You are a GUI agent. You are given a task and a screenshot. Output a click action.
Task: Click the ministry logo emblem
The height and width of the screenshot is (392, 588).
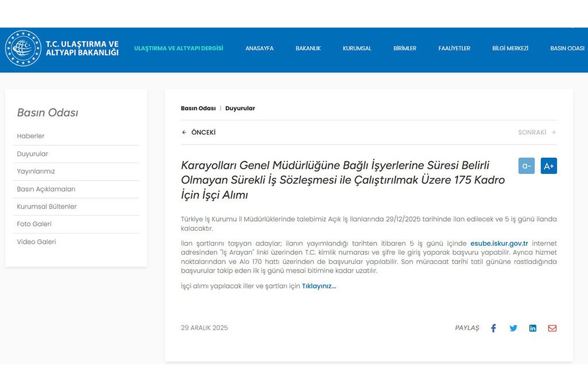coord(23,48)
